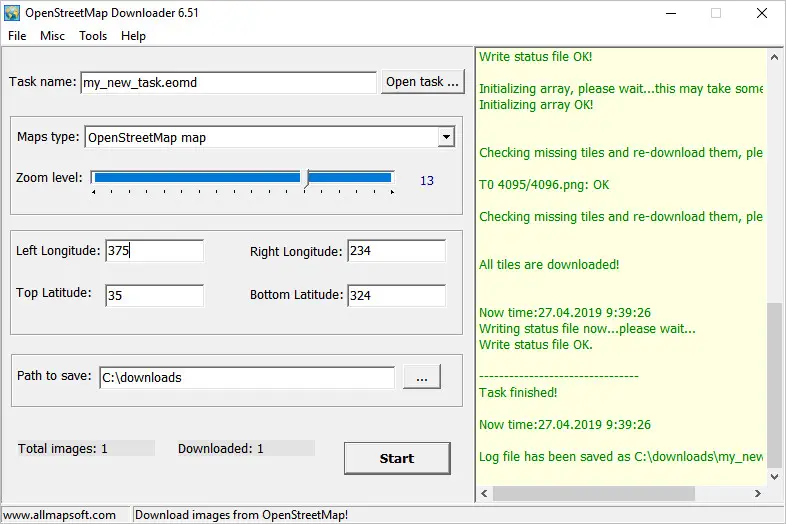Open the Help menu
Screen dimensions: 786x524
coord(133,36)
